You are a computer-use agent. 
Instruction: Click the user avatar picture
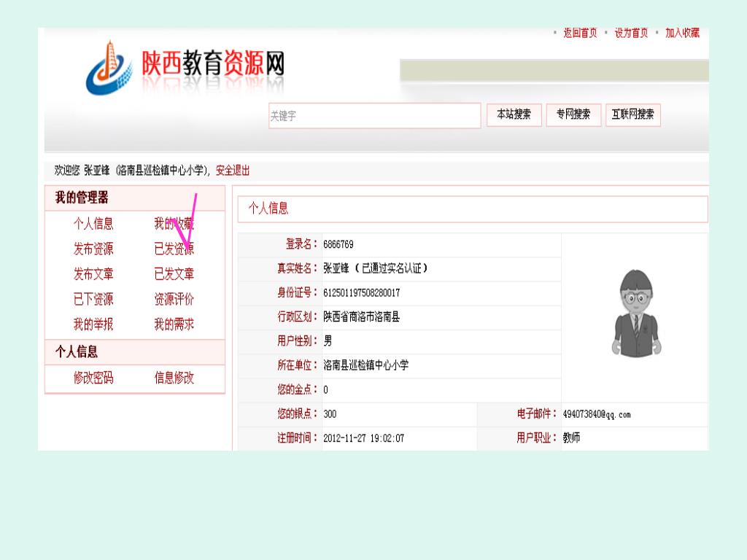point(635,314)
